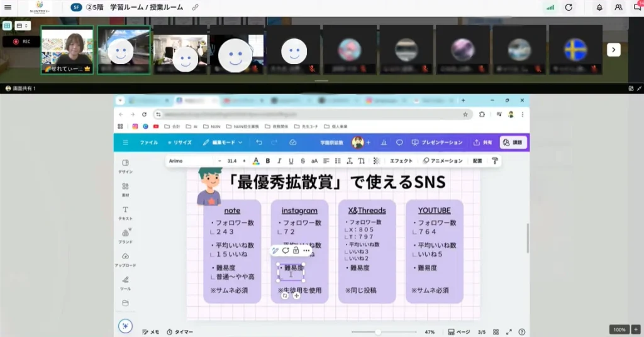Click the 共有 share button

point(482,143)
